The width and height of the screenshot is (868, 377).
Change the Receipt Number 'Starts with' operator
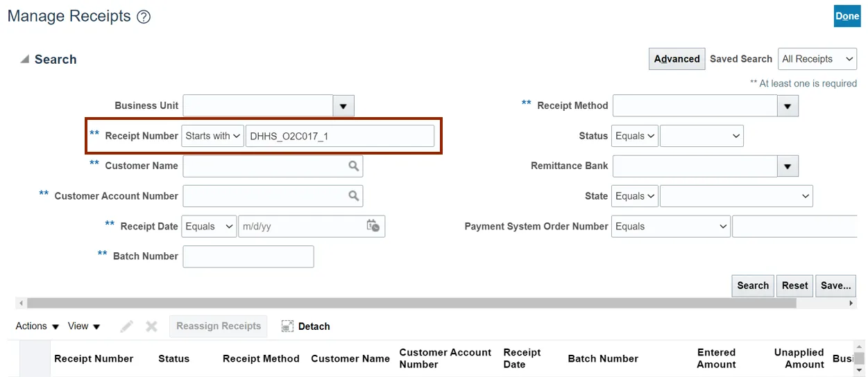[x=212, y=136]
